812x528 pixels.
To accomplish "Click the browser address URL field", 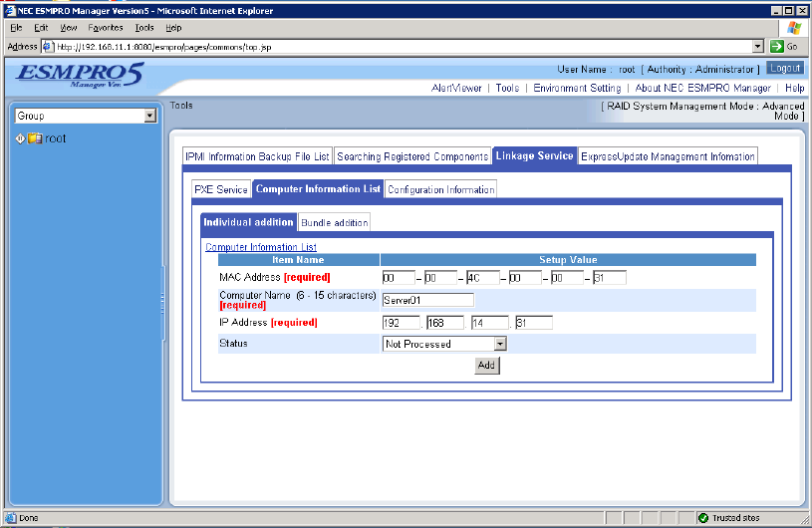I will (x=403, y=47).
